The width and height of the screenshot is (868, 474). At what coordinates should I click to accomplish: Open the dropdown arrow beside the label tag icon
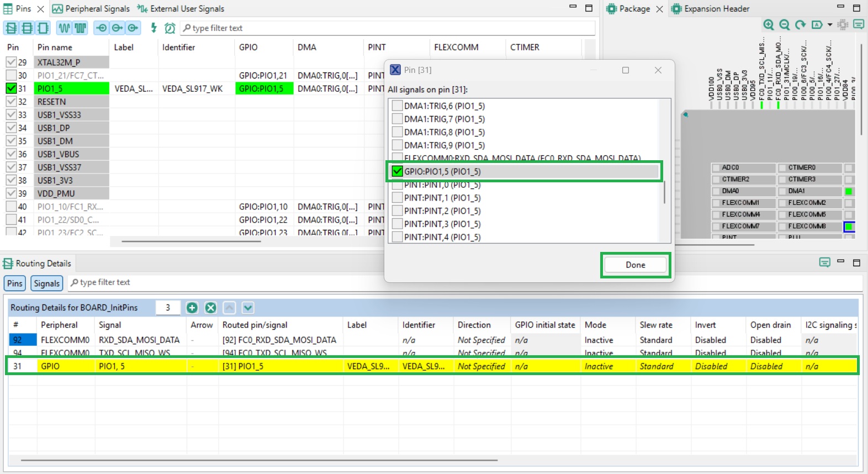(830, 25)
